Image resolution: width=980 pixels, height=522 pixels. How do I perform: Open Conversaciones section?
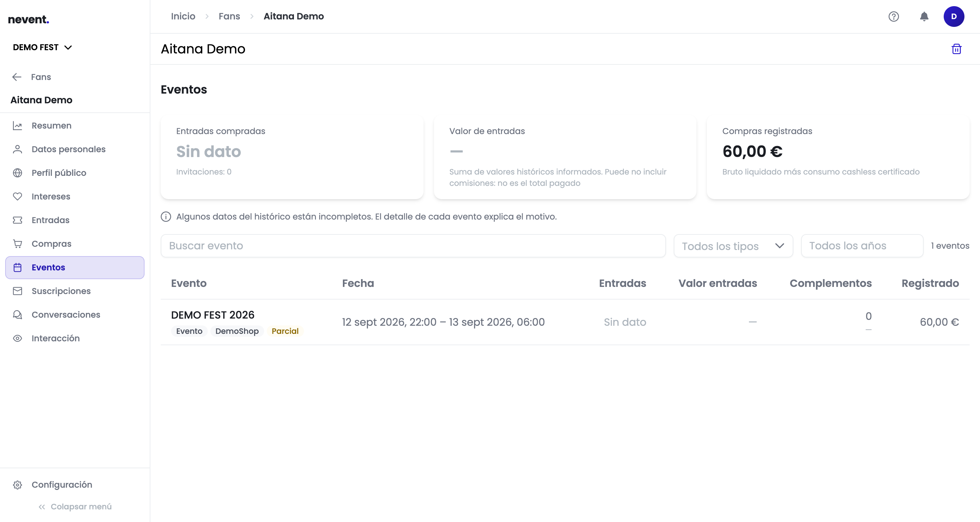(75, 315)
